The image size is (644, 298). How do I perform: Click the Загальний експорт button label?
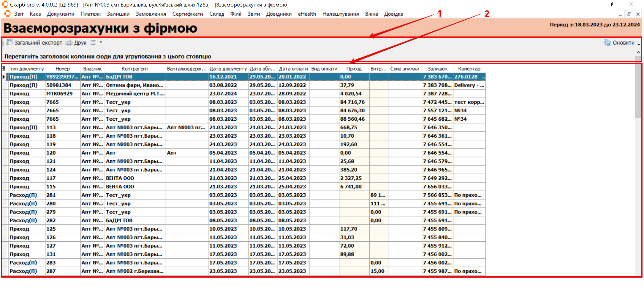38,43
